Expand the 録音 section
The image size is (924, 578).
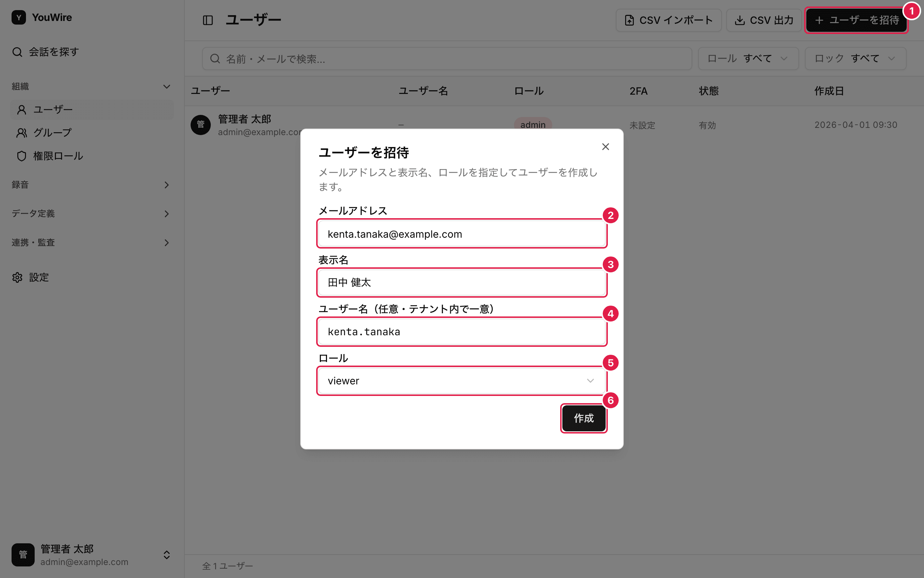[92, 185]
